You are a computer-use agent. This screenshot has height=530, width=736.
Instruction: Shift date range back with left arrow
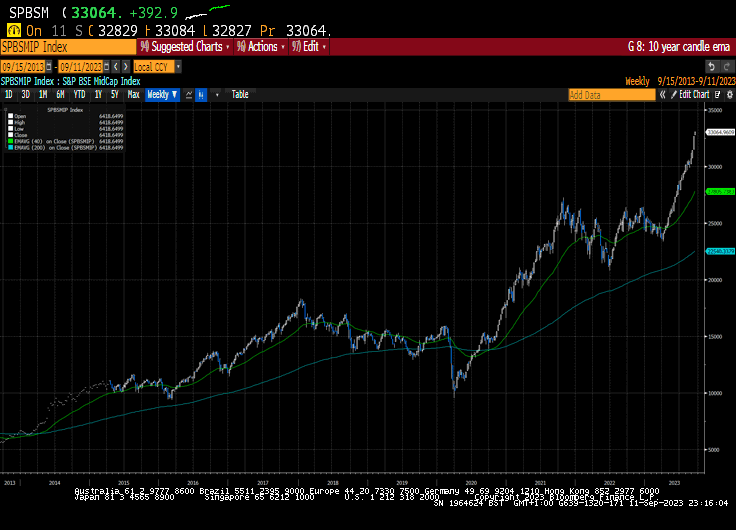116,67
